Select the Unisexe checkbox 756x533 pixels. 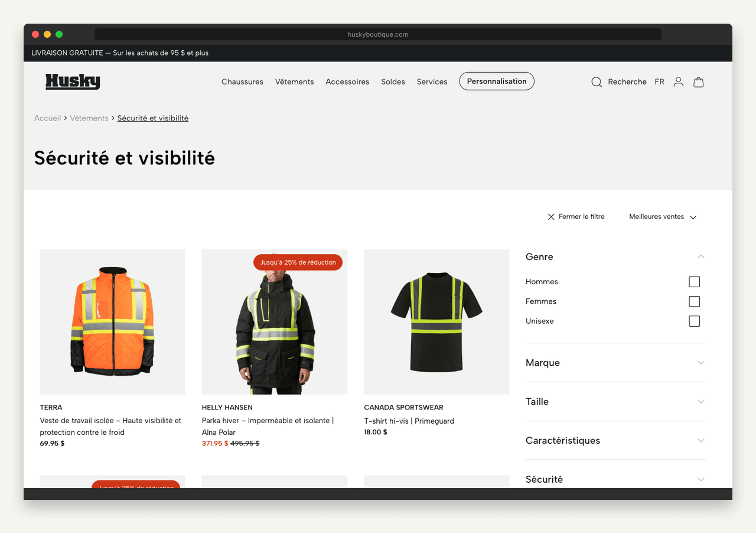(x=694, y=321)
